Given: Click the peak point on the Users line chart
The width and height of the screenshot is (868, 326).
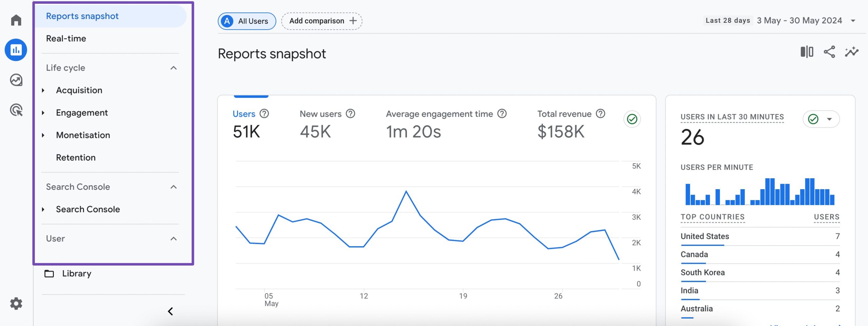Looking at the screenshot, I should click(x=406, y=191).
